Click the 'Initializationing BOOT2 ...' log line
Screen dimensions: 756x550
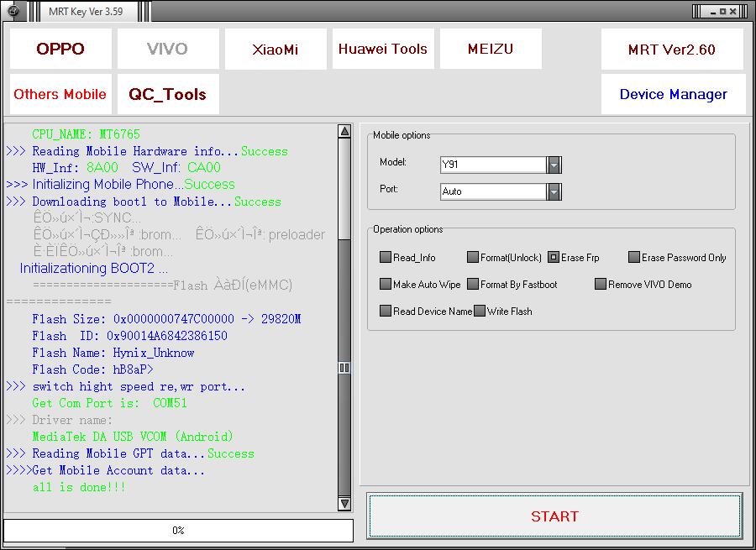(94, 268)
